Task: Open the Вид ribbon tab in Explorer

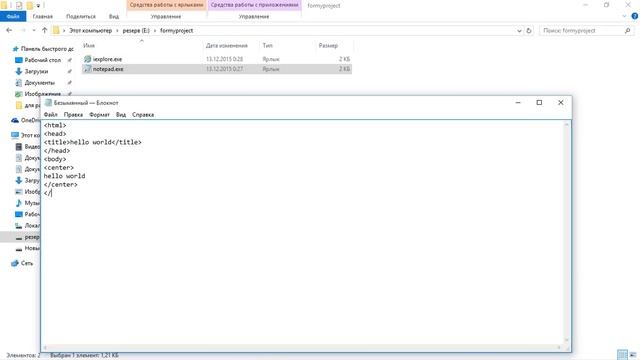Action: [114, 16]
